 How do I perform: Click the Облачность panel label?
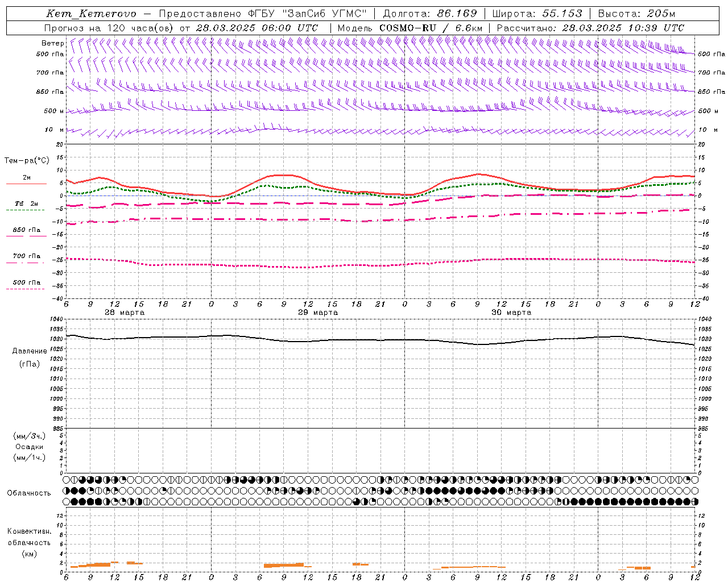(29, 493)
